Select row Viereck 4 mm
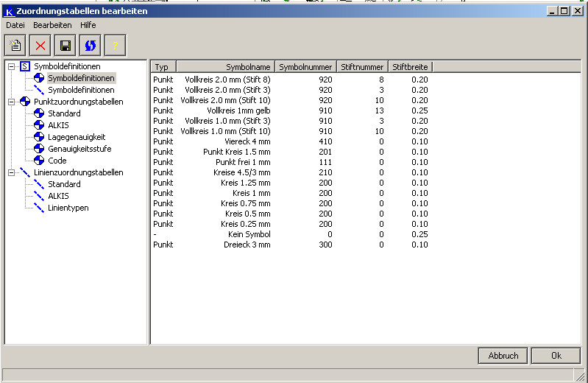Screen dimensions: 588x383 291,141
